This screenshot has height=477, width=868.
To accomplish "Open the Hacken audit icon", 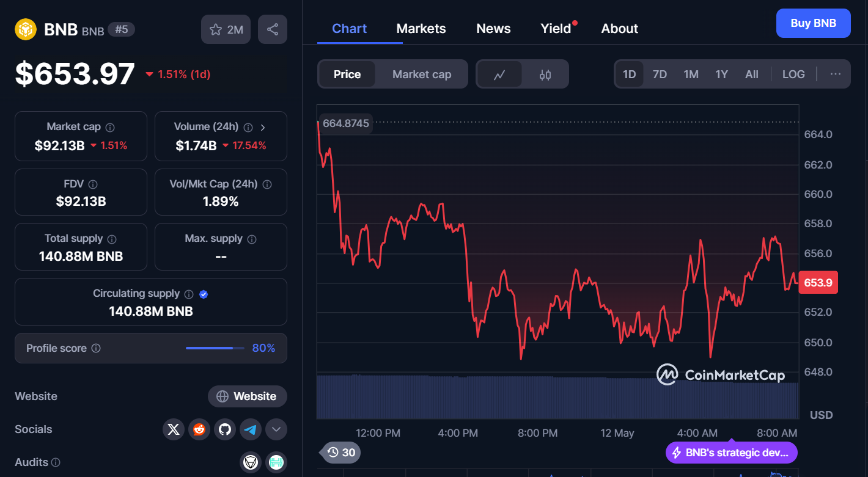I will (276, 462).
